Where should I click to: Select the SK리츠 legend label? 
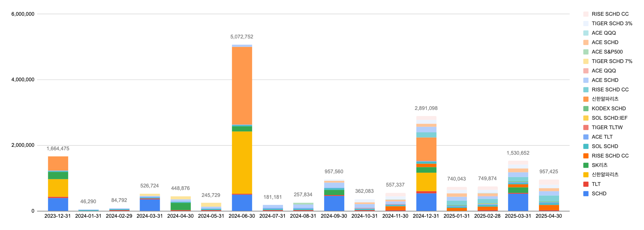click(x=599, y=165)
